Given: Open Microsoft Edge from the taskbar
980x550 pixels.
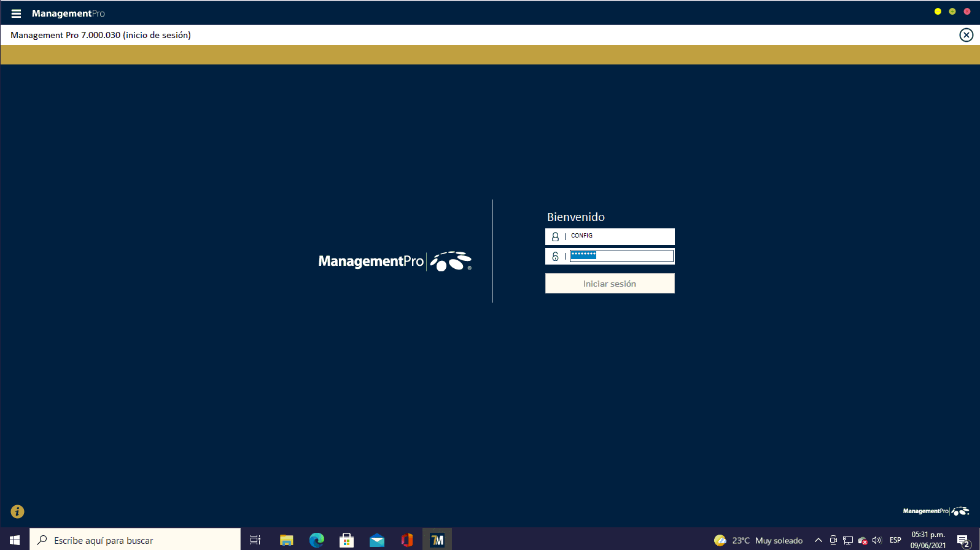Looking at the screenshot, I should pos(316,540).
